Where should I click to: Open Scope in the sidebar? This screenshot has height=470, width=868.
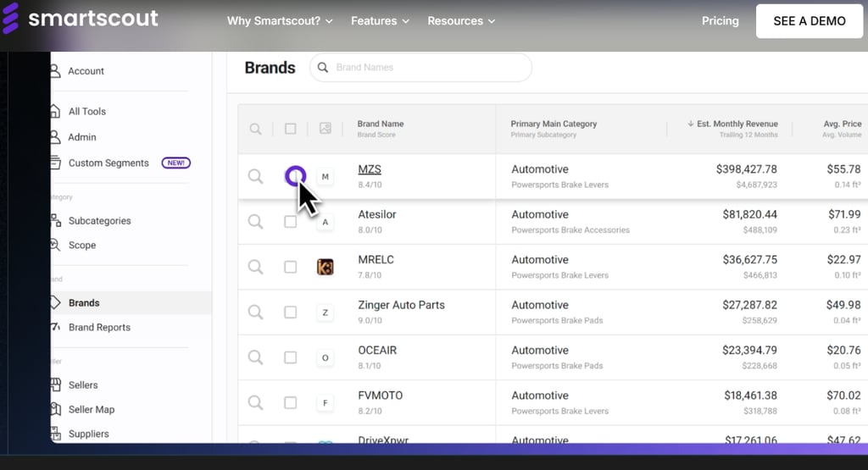coord(82,245)
